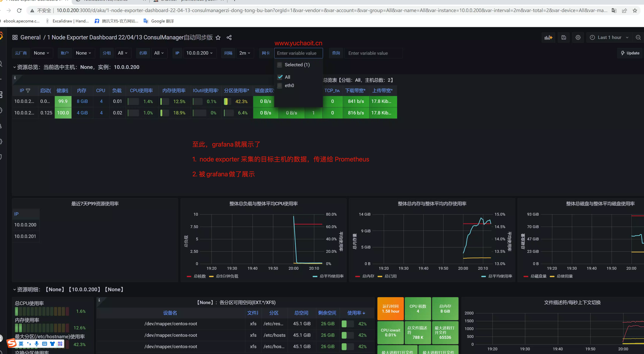The image size is (644, 354).
Task: Click the Add panel icon
Action: point(548,37)
